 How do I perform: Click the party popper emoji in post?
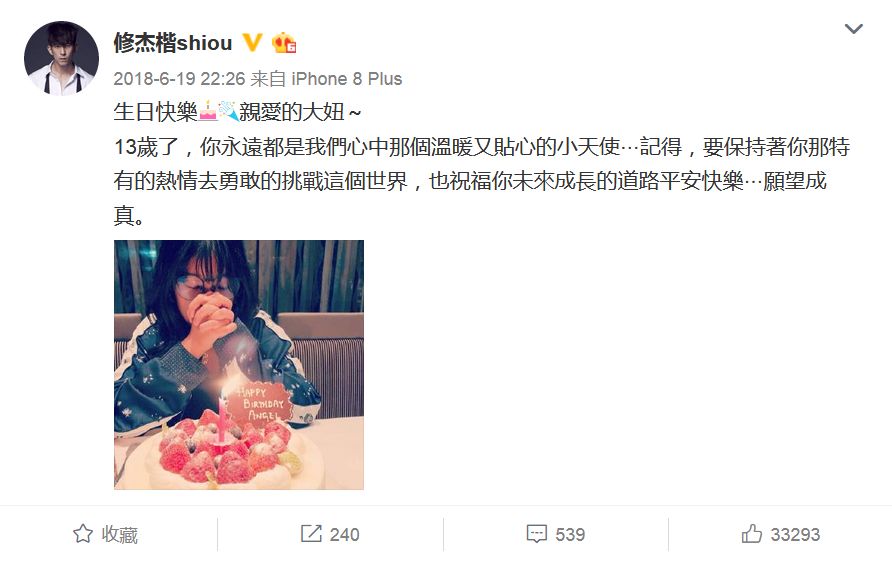pyautogui.click(x=228, y=111)
